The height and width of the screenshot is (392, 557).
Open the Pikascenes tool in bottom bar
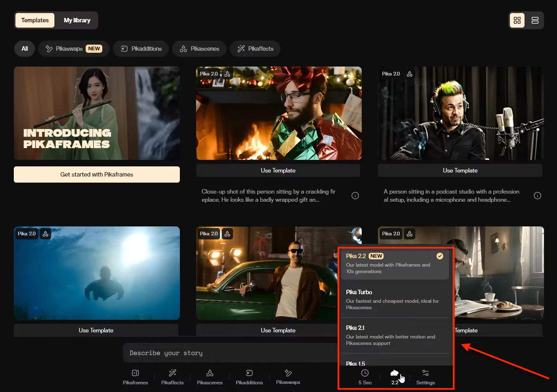[x=210, y=377]
